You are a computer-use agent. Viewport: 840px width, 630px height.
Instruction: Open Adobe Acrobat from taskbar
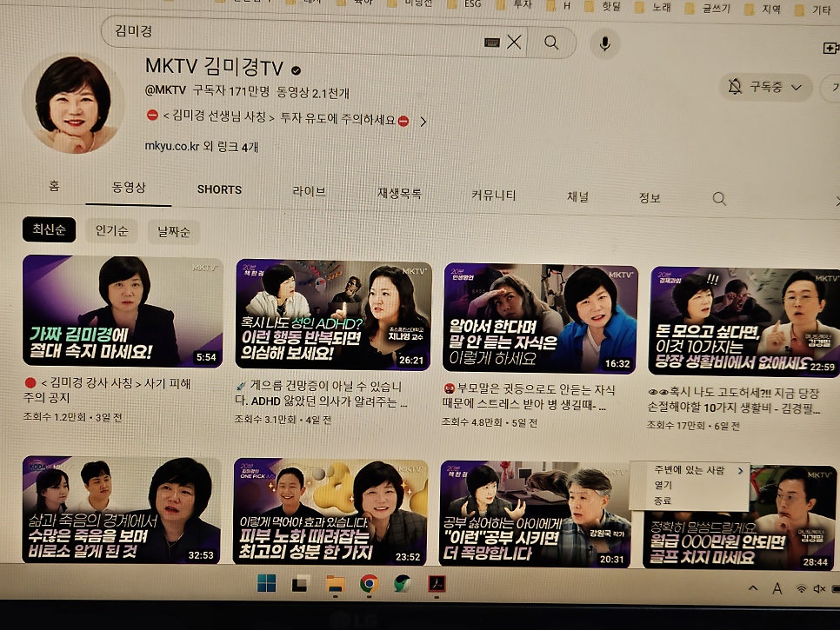437,584
